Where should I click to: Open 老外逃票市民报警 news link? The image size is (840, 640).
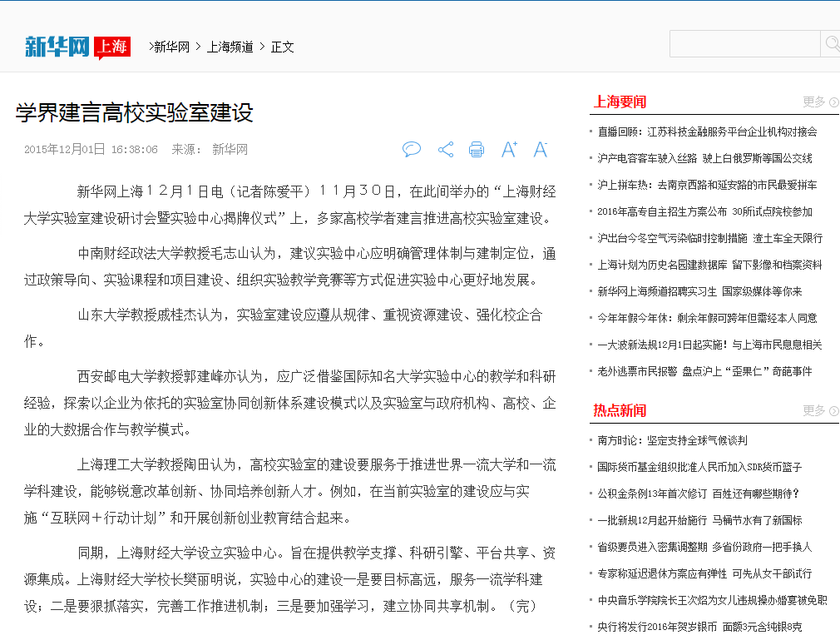click(x=704, y=371)
